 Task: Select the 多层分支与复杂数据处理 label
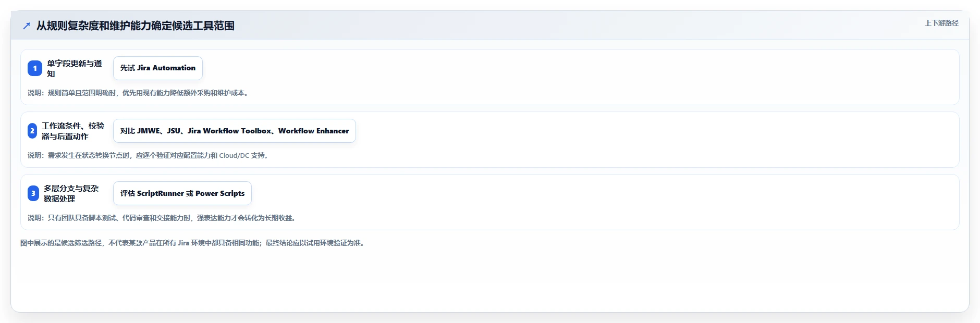pyautogui.click(x=71, y=193)
